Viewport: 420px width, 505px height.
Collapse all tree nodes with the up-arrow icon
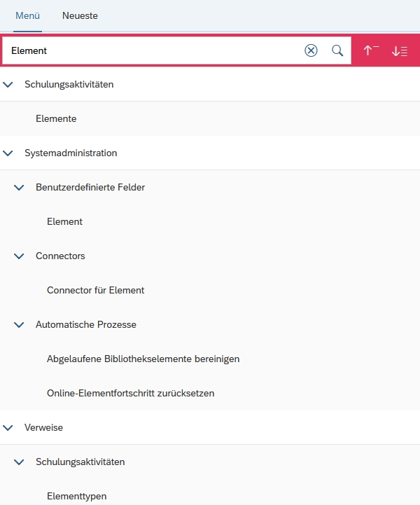tap(371, 50)
